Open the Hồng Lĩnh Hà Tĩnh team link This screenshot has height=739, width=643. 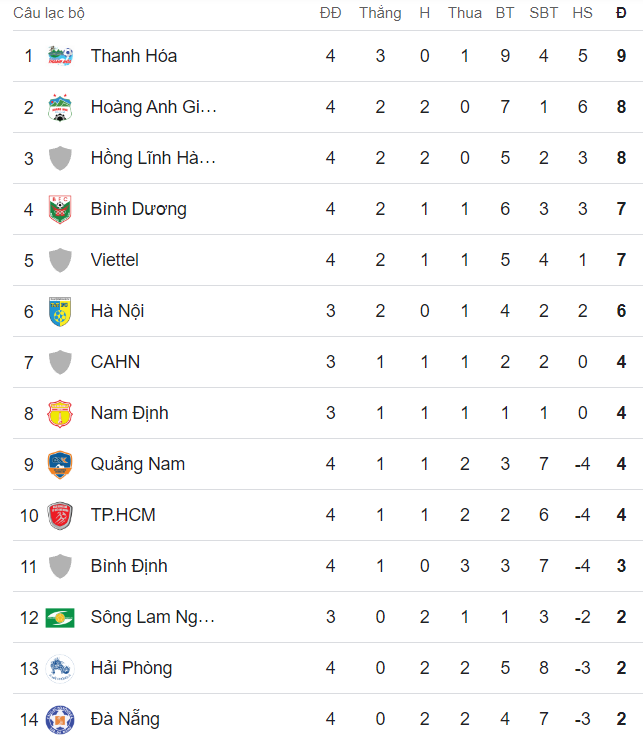tap(153, 158)
